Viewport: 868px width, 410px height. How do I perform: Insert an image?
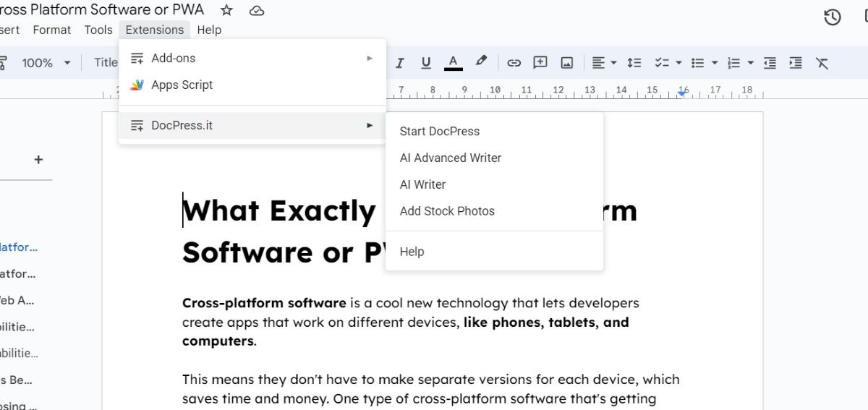[567, 63]
